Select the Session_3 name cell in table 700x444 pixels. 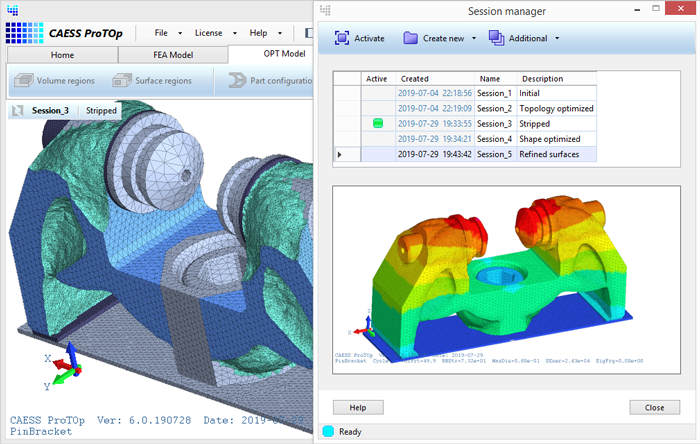click(x=495, y=124)
